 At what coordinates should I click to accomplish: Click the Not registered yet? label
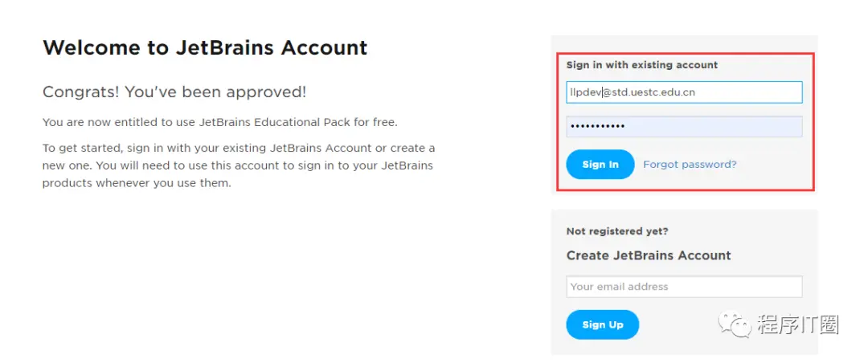coord(617,231)
